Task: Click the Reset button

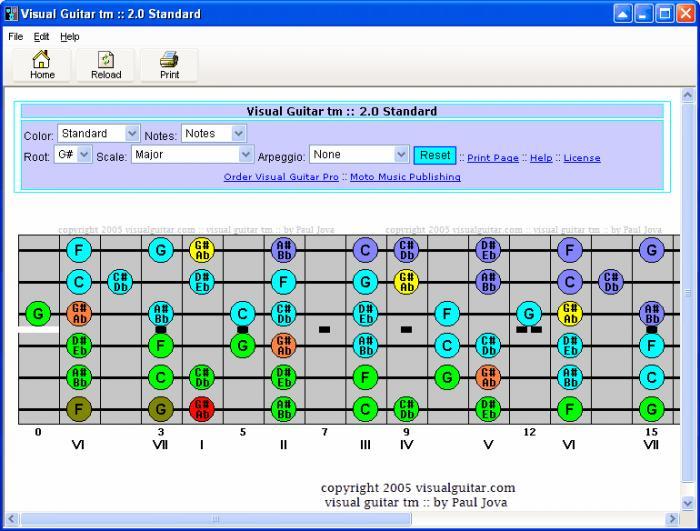Action: click(435, 155)
